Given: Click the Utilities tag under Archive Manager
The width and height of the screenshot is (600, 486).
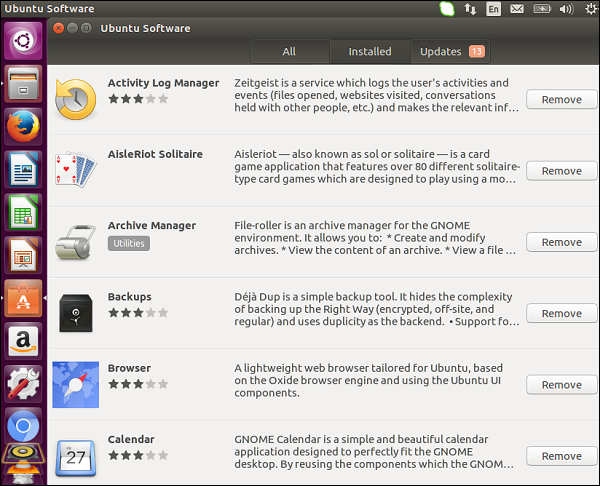Looking at the screenshot, I should [x=129, y=243].
